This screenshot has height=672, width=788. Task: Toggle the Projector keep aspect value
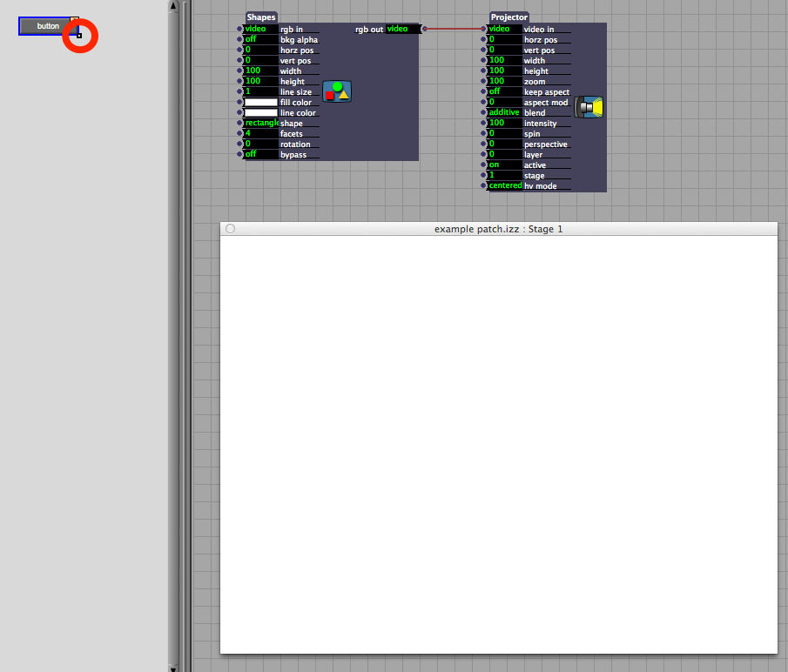(504, 92)
